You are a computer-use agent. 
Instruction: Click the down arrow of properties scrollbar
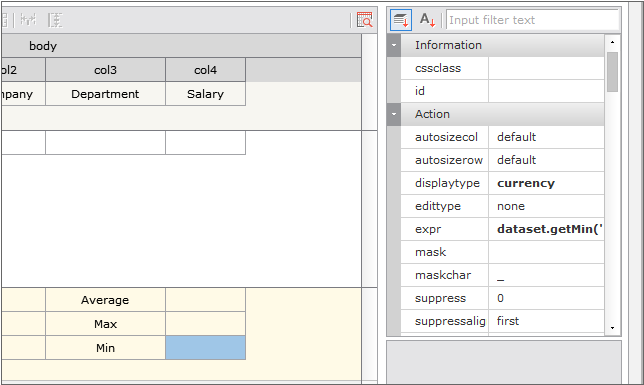[612, 328]
